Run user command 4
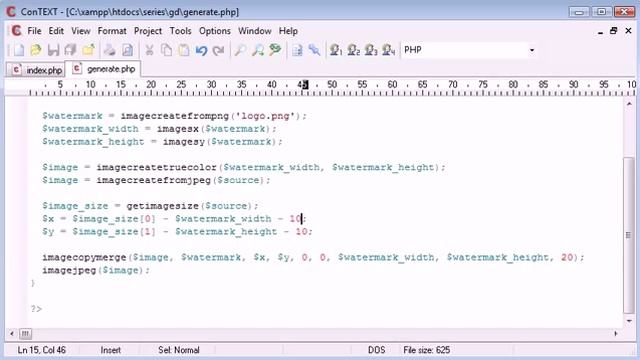The height and width of the screenshot is (360, 640). (x=389, y=50)
